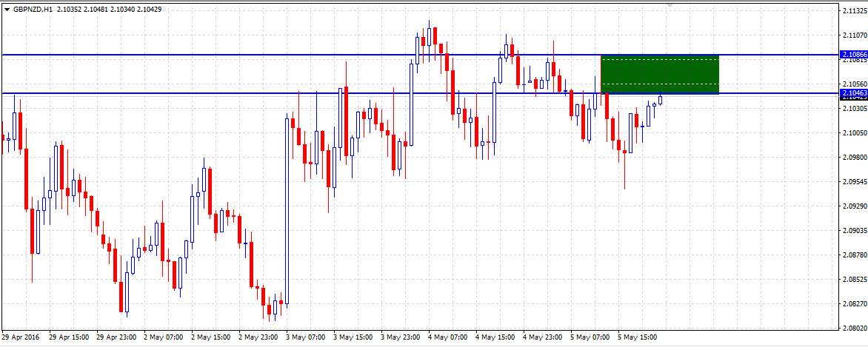
Task: Click the 3 May 07:00 time label
Action: click(x=307, y=337)
